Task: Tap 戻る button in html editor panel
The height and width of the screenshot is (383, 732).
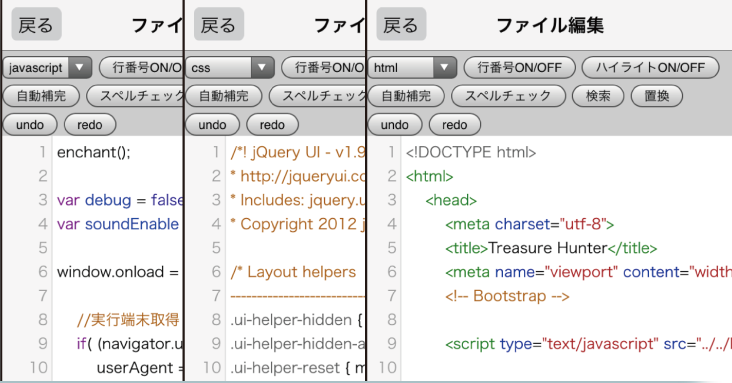Action: [x=401, y=24]
